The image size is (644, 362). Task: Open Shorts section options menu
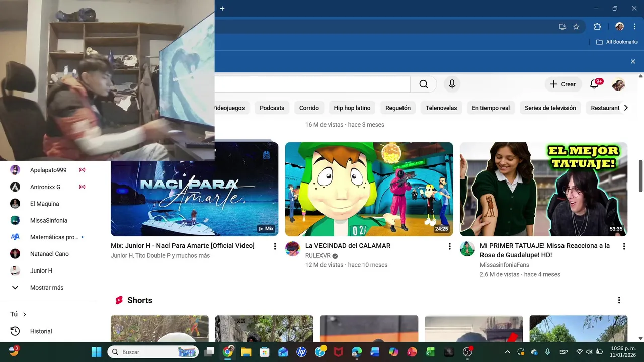(x=619, y=300)
